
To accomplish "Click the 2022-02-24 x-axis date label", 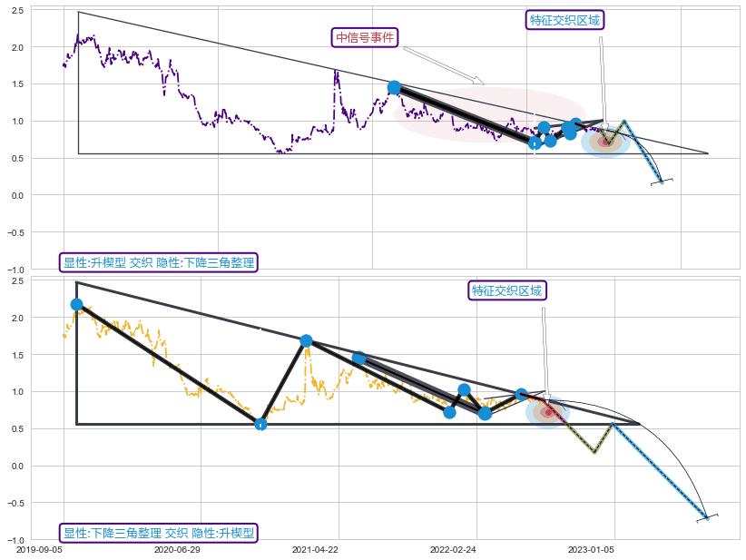I will tap(453, 549).
